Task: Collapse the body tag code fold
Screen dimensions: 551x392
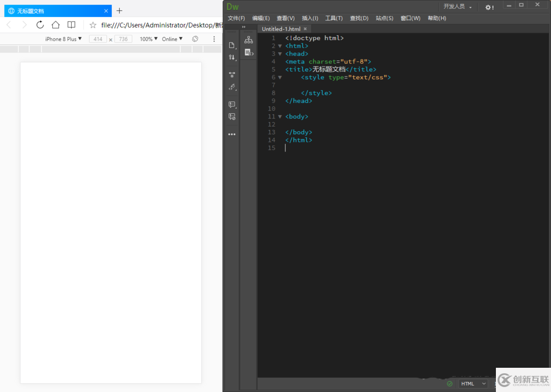Action: (280, 117)
